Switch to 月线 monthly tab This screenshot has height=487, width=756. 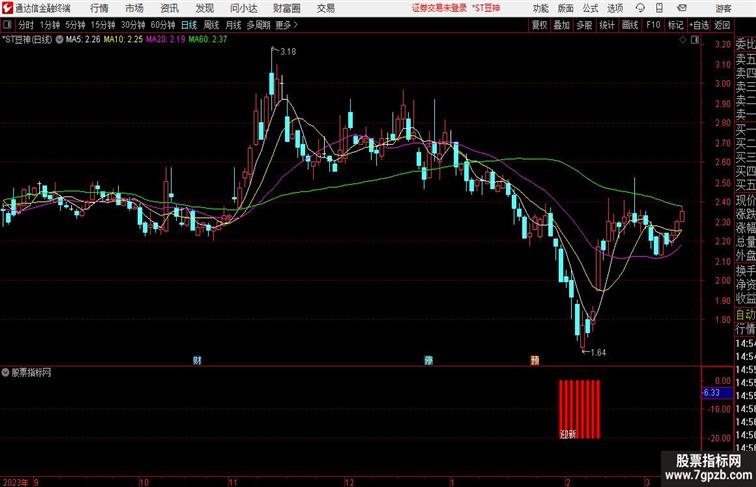(233, 25)
